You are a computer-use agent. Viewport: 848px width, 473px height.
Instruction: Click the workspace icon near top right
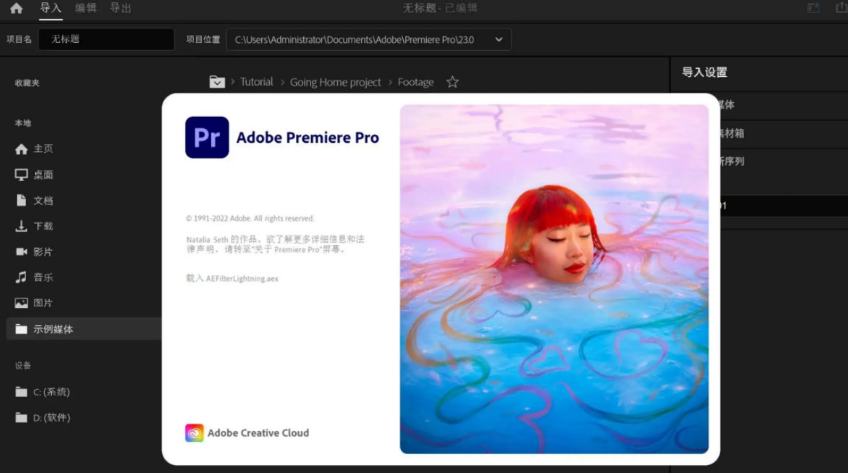click(x=813, y=8)
